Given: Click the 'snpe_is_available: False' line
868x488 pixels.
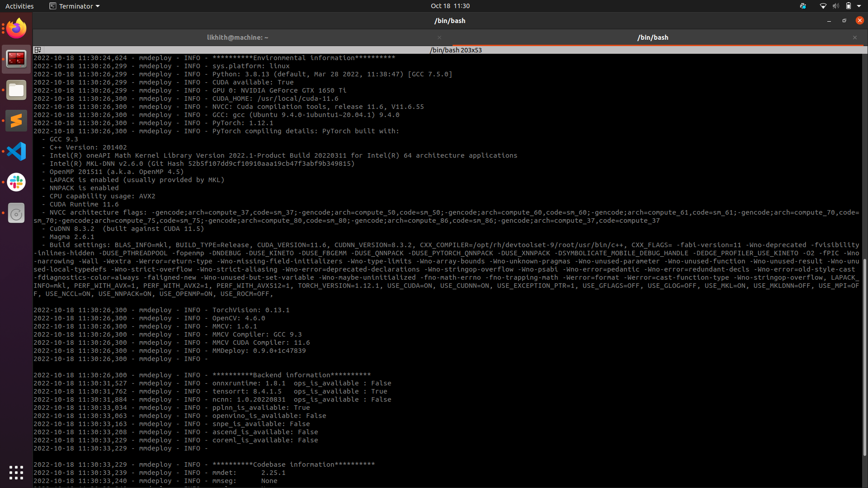Looking at the screenshot, I should pyautogui.click(x=261, y=424).
